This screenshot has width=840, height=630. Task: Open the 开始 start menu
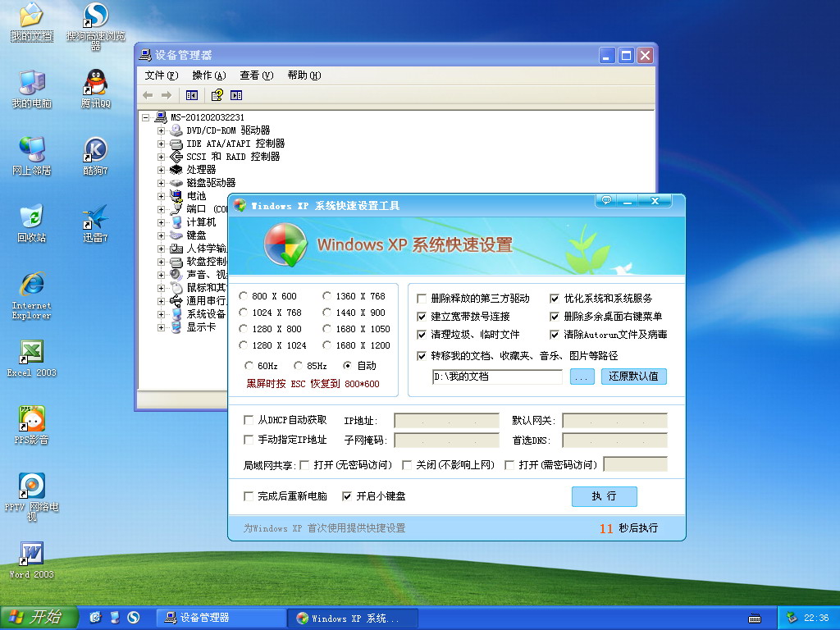[39, 617]
